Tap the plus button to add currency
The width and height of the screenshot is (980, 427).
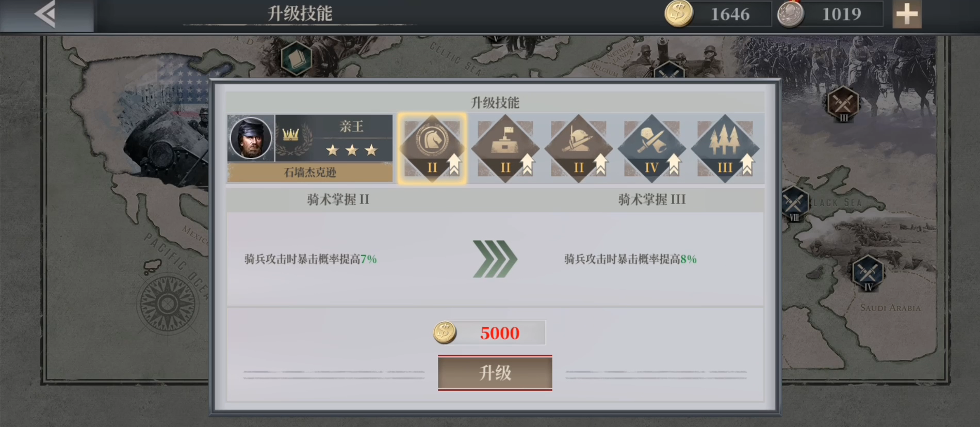tap(907, 14)
